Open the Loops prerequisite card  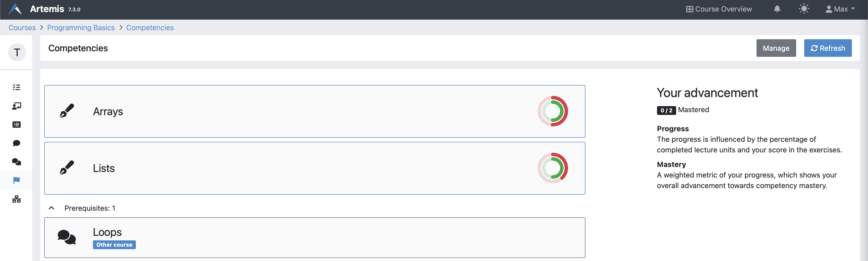pyautogui.click(x=314, y=237)
